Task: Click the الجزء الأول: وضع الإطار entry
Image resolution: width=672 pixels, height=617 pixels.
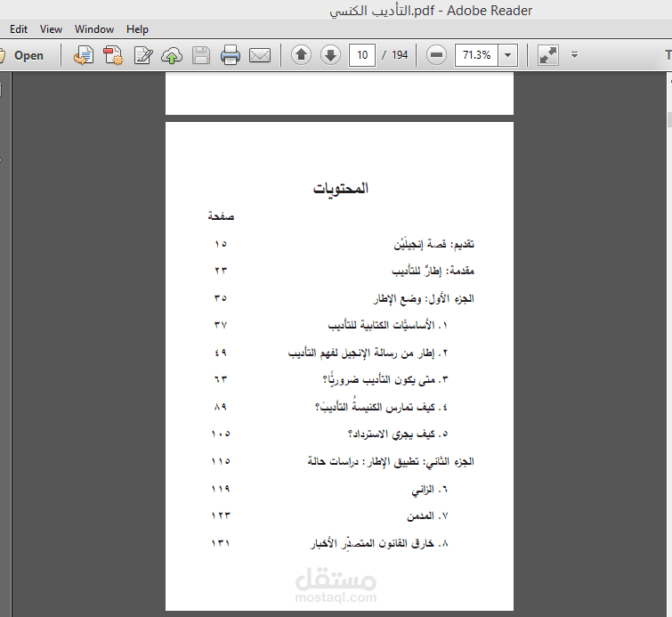Action: tap(424, 298)
